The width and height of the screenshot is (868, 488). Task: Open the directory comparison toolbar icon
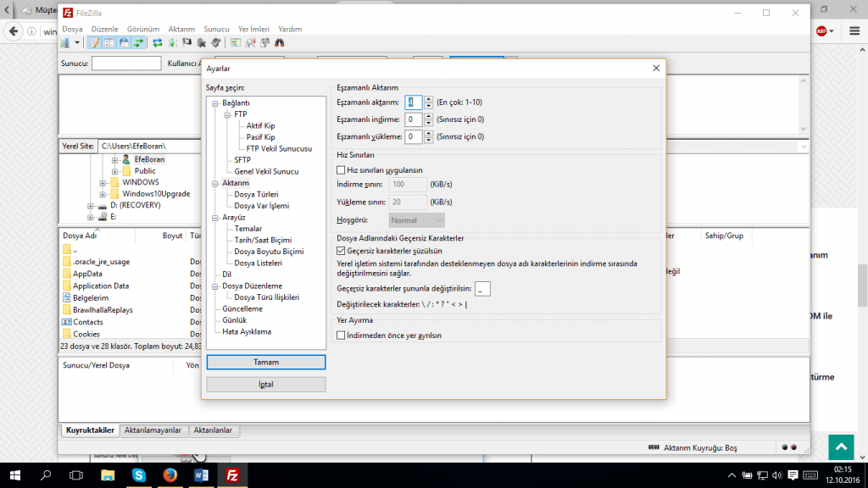point(236,42)
